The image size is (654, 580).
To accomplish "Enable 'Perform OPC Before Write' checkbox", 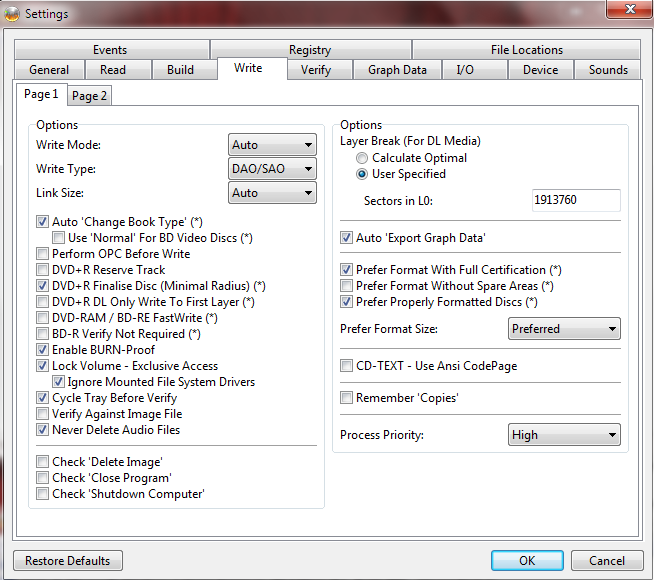I will [x=42, y=254].
